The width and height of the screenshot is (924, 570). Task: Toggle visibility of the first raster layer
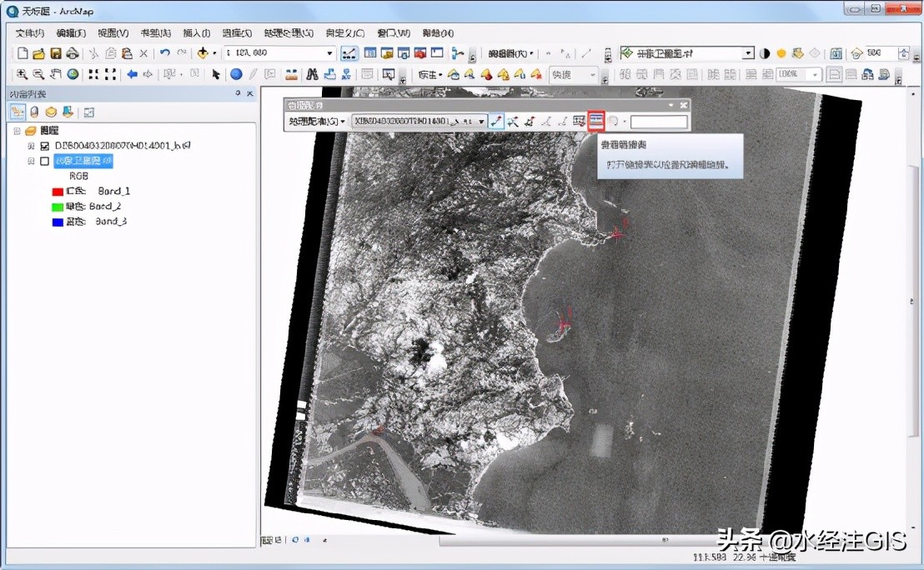pyautogui.click(x=45, y=146)
